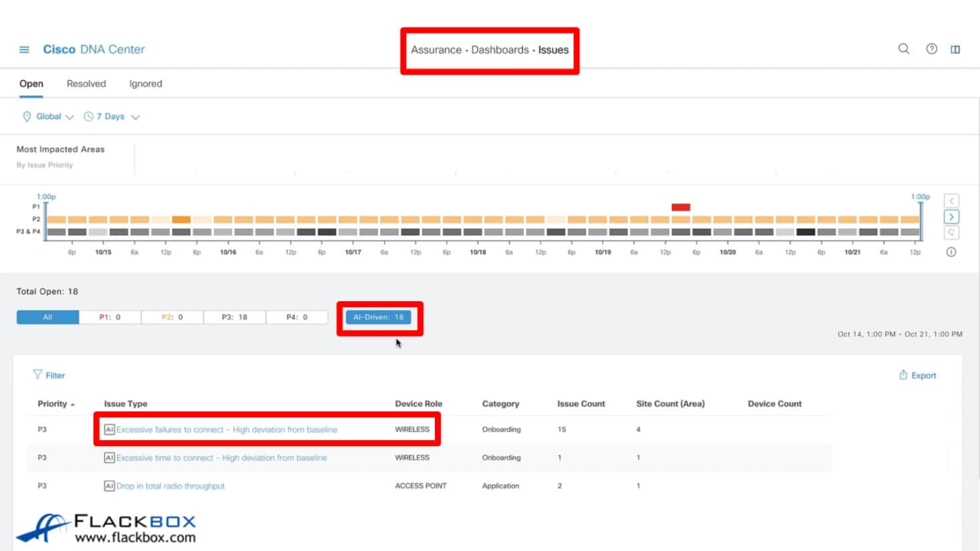Select the P3: 18 priority filter

(x=234, y=317)
